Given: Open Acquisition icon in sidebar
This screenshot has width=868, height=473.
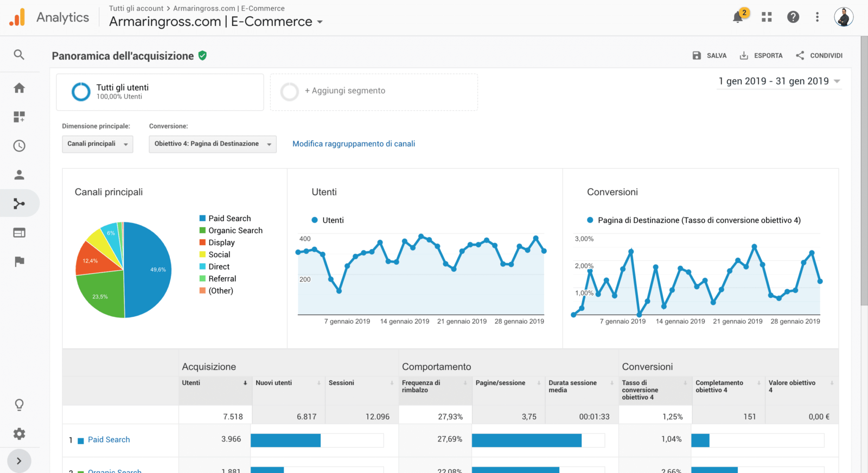Looking at the screenshot, I should pyautogui.click(x=19, y=203).
